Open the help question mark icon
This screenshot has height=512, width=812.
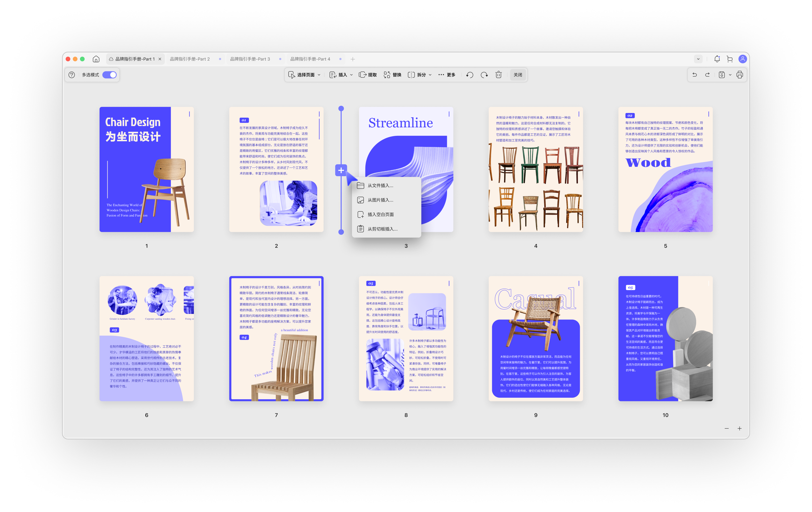pyautogui.click(x=72, y=75)
